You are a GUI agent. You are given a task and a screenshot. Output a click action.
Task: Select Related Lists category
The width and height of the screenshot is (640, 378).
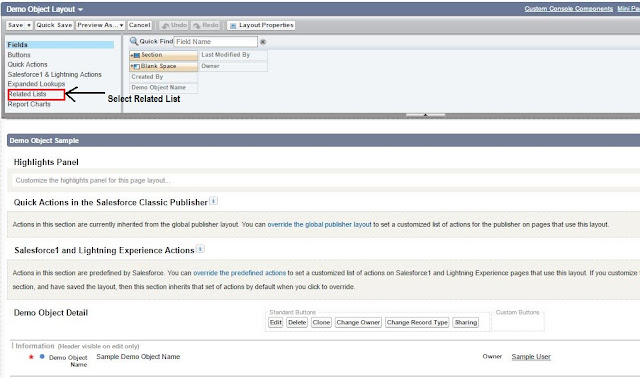27,94
